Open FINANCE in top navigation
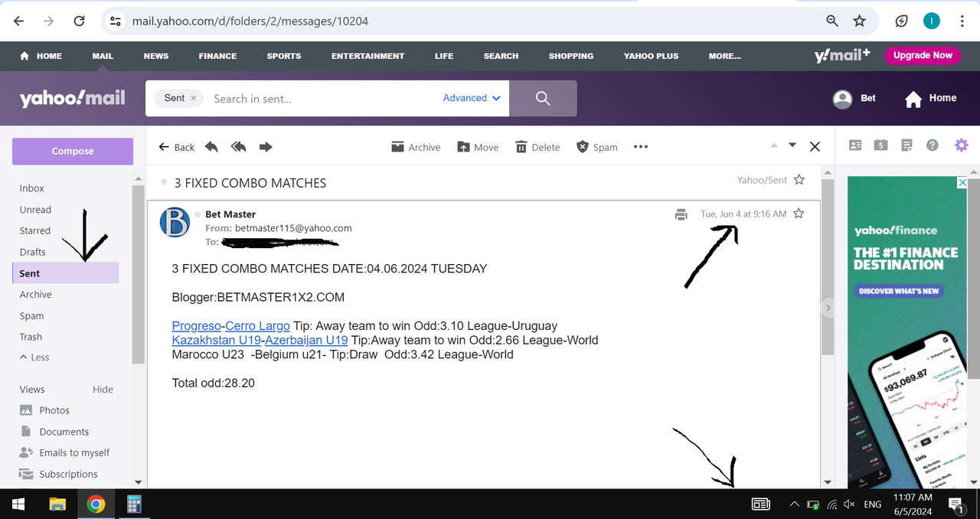980x519 pixels. click(217, 56)
